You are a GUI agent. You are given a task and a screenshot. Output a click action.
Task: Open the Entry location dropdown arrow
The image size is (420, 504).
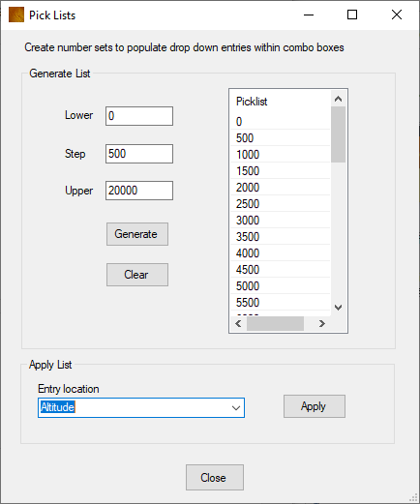point(236,408)
